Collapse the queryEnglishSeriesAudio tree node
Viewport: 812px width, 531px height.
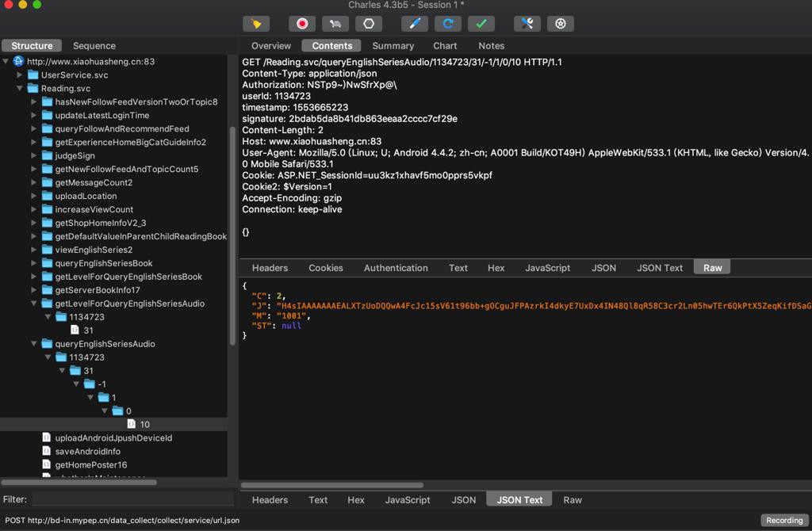[x=34, y=344]
